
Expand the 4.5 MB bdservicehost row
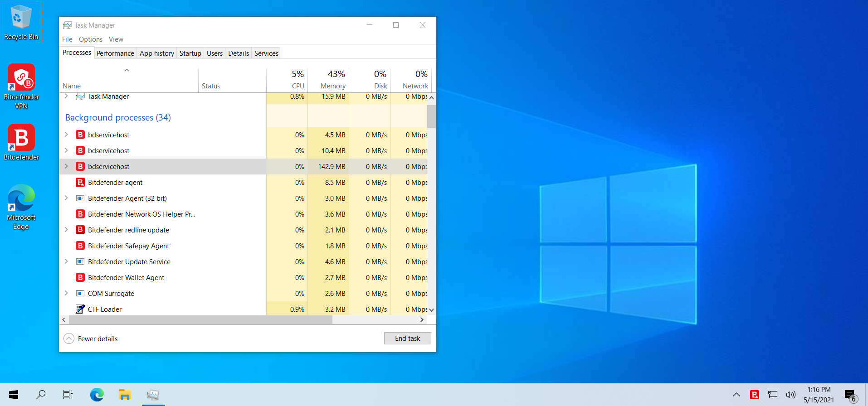(66, 135)
